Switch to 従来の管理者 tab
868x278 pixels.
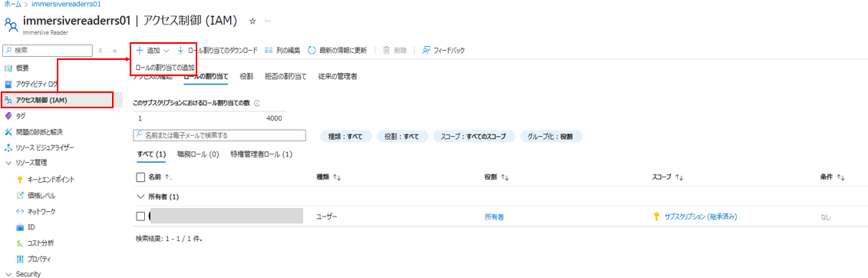[338, 77]
